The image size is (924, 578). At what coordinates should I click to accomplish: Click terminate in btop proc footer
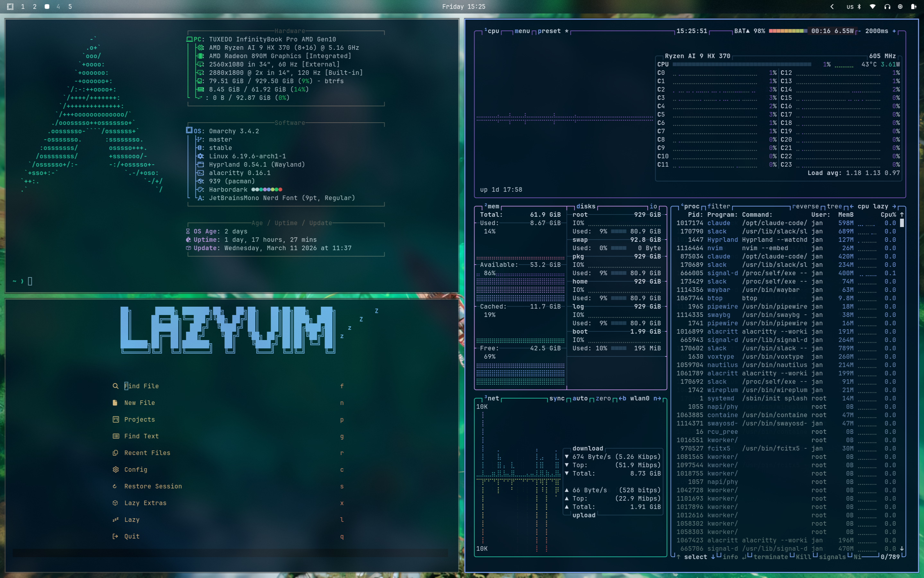pyautogui.click(x=771, y=557)
